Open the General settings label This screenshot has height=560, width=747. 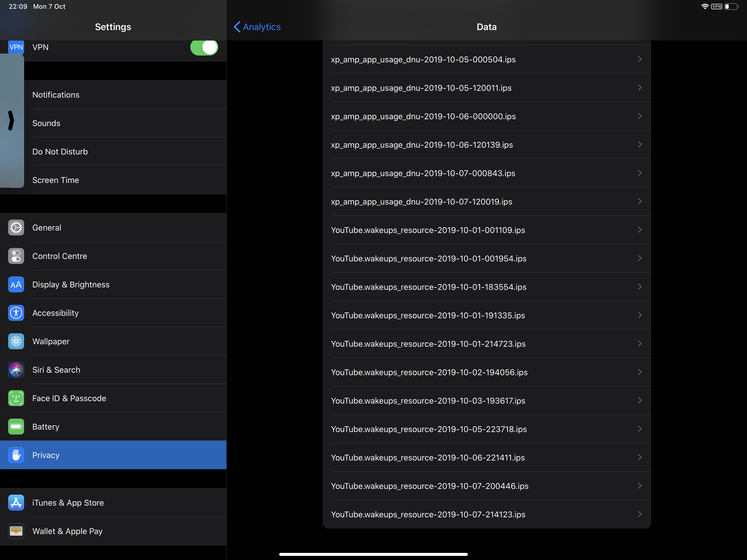coord(46,228)
